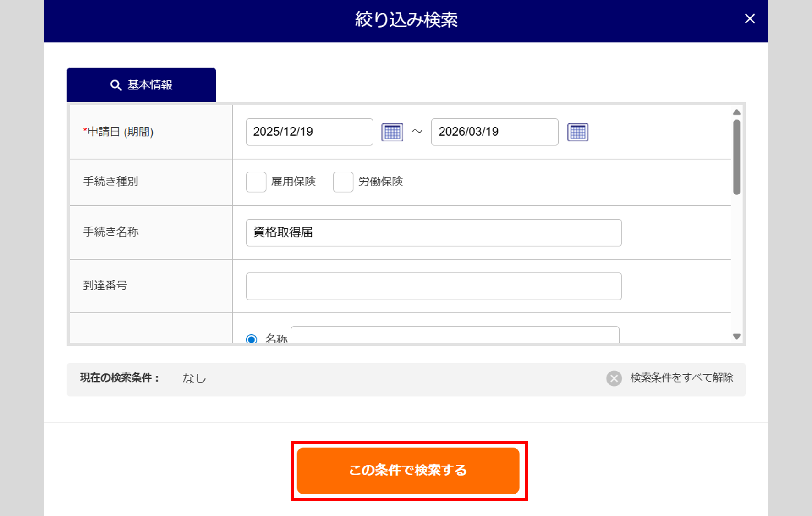
Task: Close the 絞り込み検索 dialog
Action: pyautogui.click(x=750, y=19)
